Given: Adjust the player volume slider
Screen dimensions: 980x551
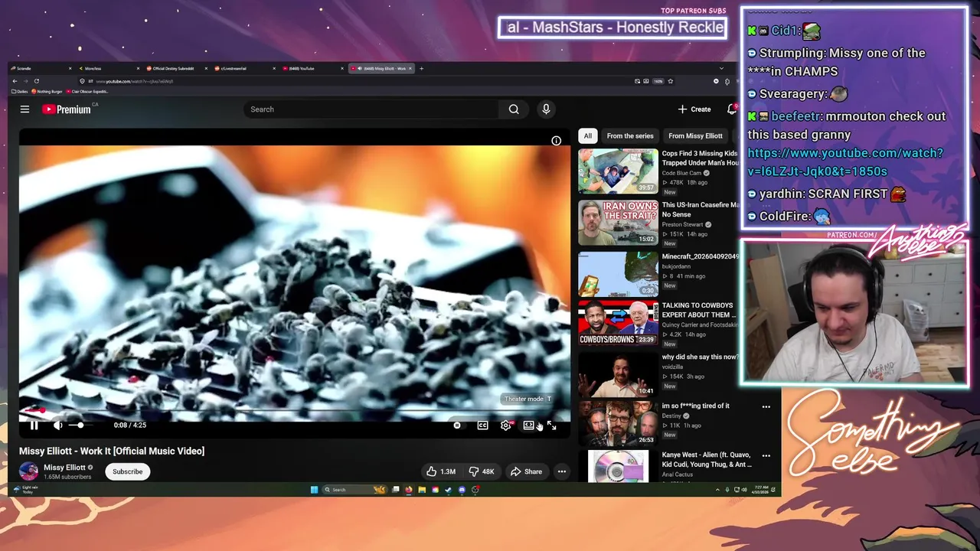Looking at the screenshot, I should (x=80, y=425).
